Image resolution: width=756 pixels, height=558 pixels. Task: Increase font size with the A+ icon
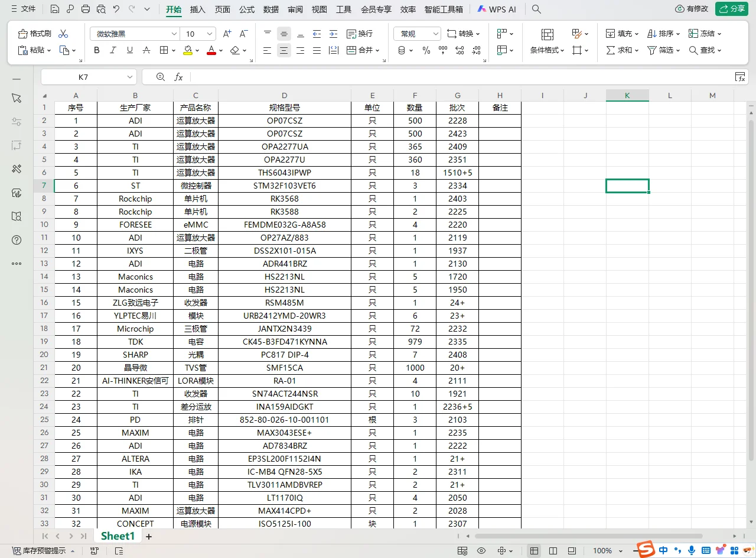pyautogui.click(x=227, y=34)
